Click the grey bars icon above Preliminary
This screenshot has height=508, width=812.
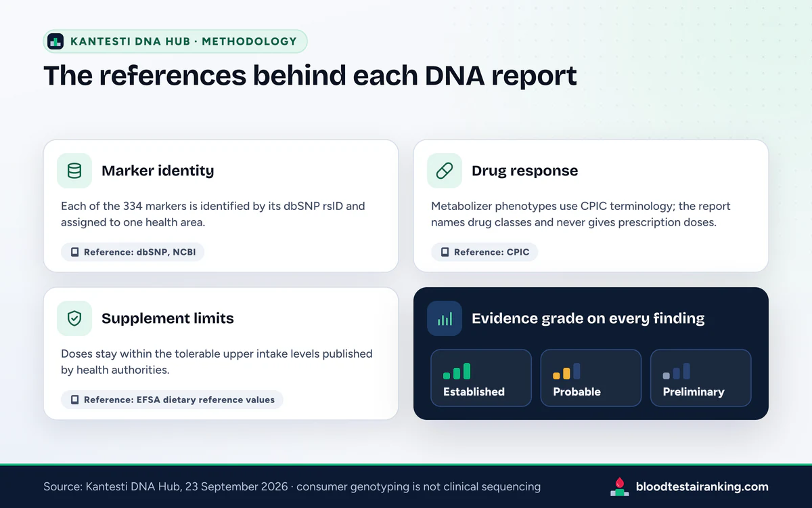(677, 371)
